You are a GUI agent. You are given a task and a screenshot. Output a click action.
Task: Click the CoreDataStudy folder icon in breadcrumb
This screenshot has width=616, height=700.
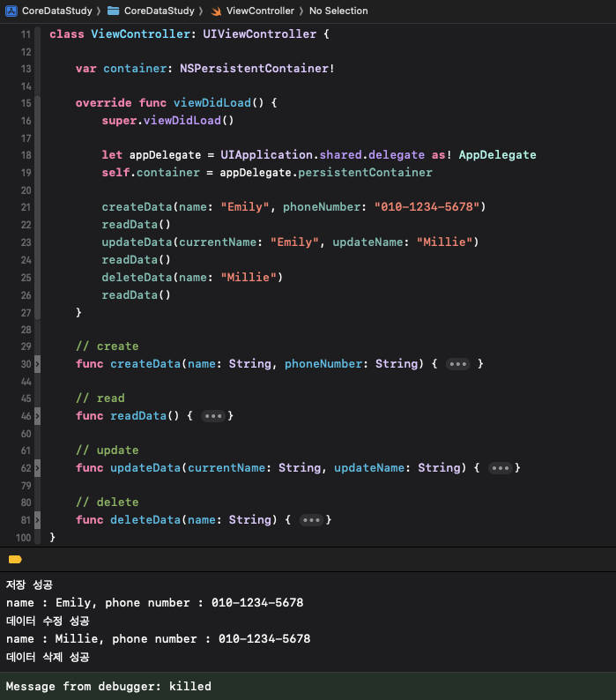tap(114, 11)
